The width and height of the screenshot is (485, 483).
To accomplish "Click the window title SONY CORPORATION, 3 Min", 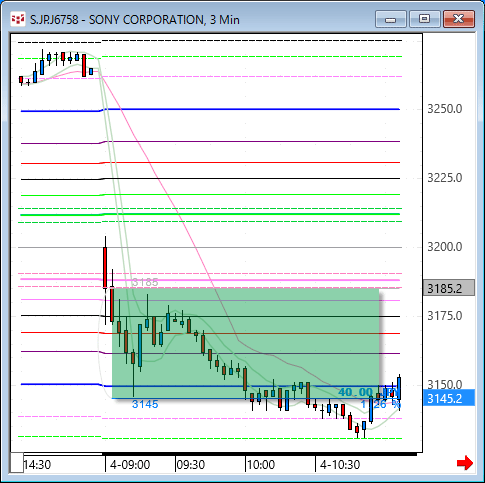I will point(164,20).
